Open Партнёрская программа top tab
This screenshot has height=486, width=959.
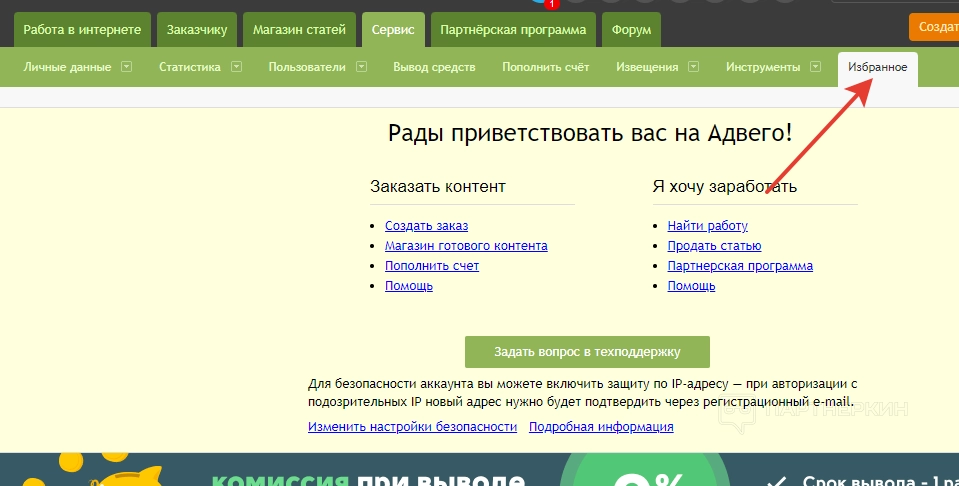coord(513,29)
